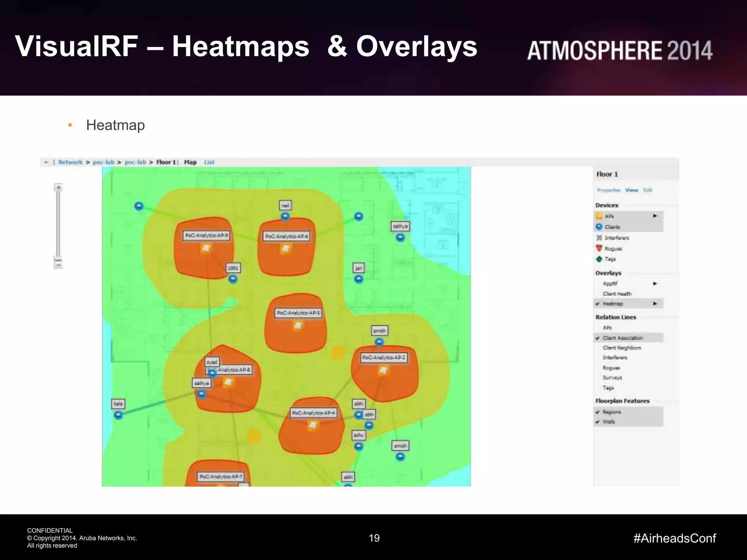Select amish client icon near bottom right
Screen dimensions: 747x560
(400, 457)
